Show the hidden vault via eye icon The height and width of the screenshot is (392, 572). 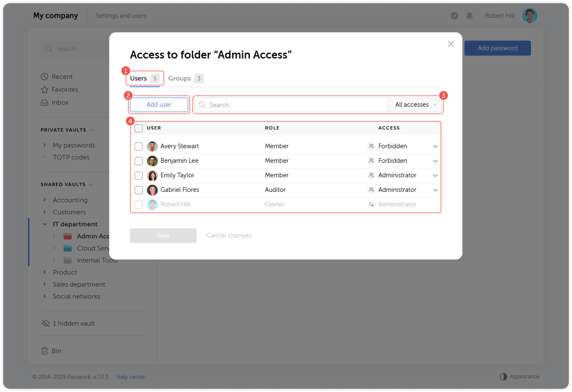point(45,323)
